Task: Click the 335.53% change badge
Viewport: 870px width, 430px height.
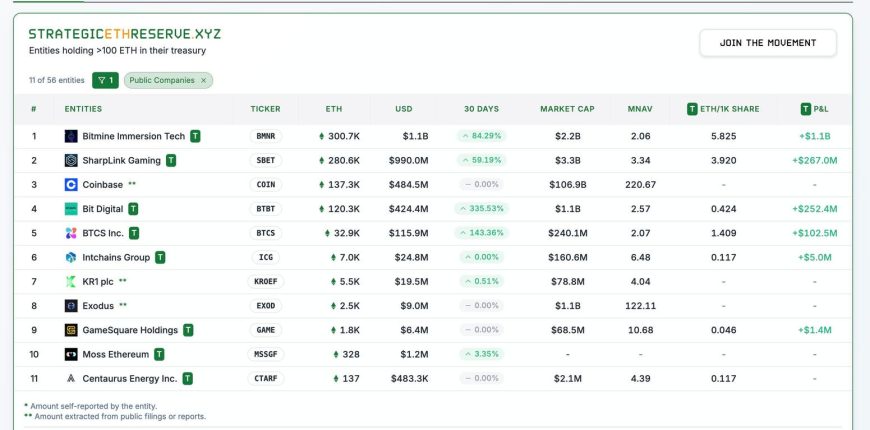Action: pos(481,209)
